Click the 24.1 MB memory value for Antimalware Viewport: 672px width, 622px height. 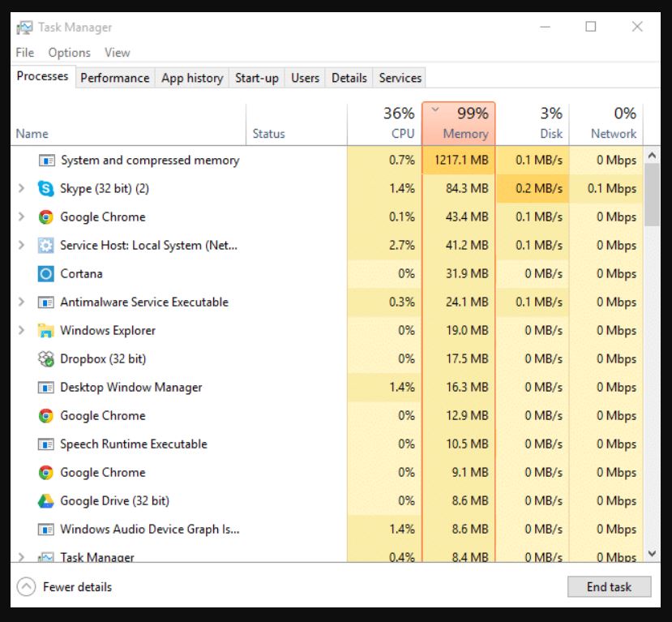(467, 302)
